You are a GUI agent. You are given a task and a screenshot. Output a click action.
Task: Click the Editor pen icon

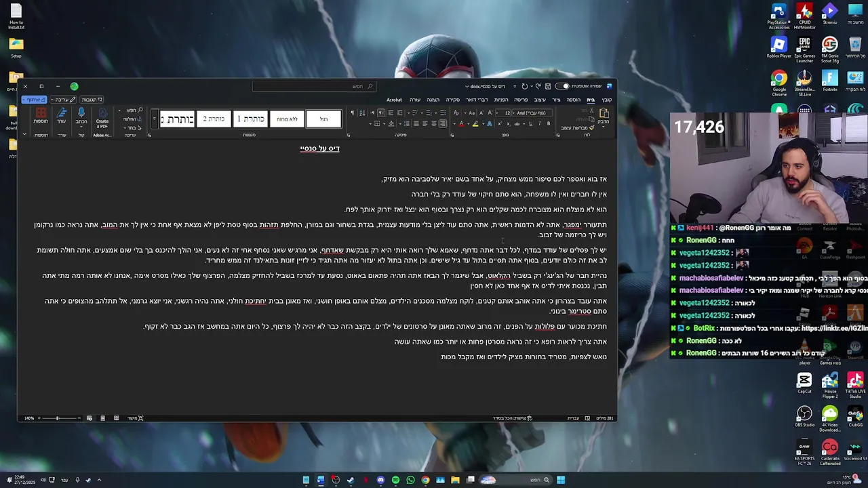coord(62,113)
